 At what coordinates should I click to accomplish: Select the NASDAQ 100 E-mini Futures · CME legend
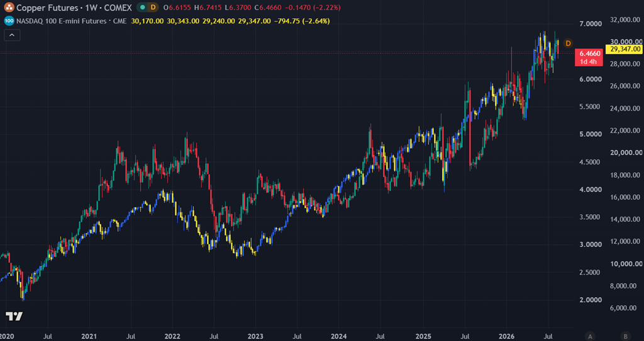pyautogui.click(x=72, y=21)
